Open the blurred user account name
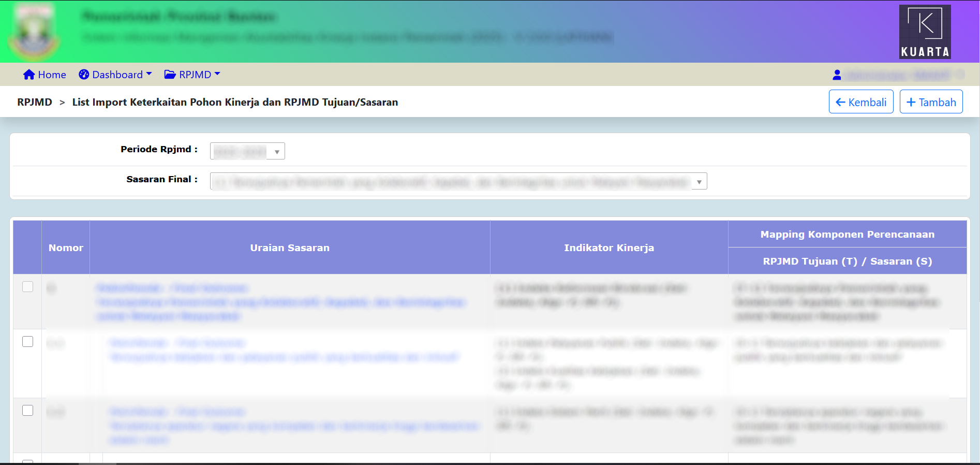The width and height of the screenshot is (980, 465). [899, 75]
